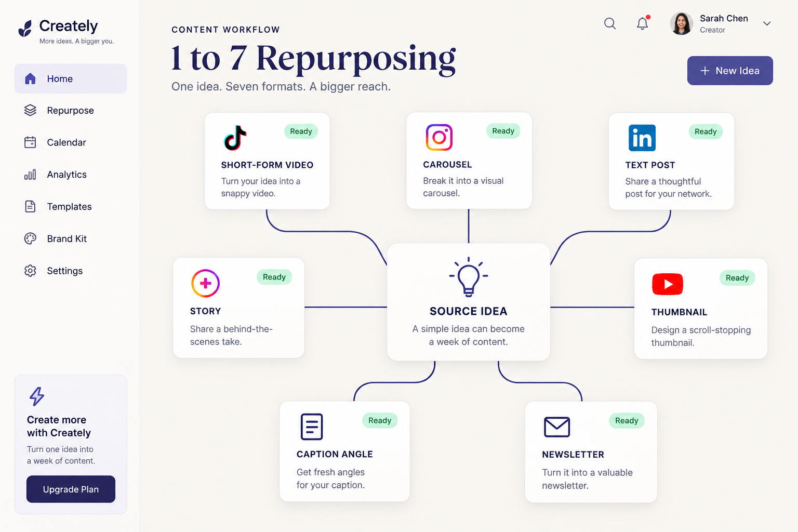Click the Creately brand name text
Image resolution: width=798 pixels, height=532 pixels.
pos(69,26)
